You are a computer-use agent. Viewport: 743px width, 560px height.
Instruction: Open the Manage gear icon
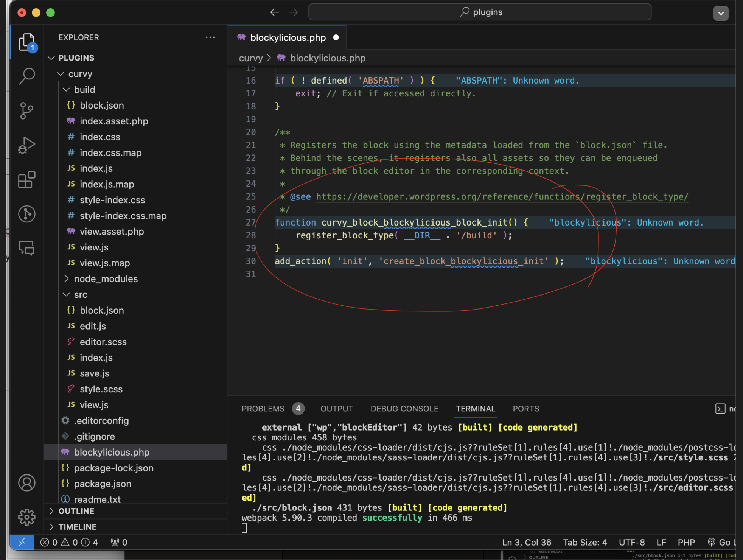coord(26,517)
